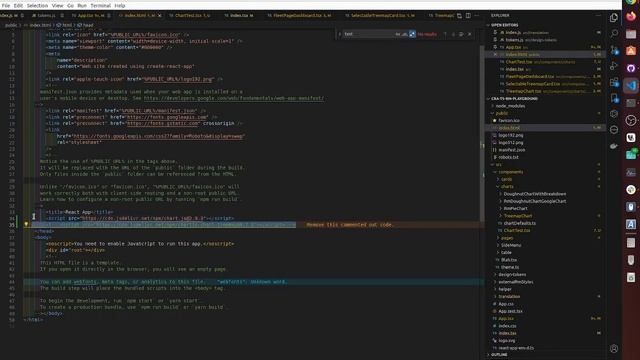Open the View menu
The width and height of the screenshot is (640, 360).
58,6
